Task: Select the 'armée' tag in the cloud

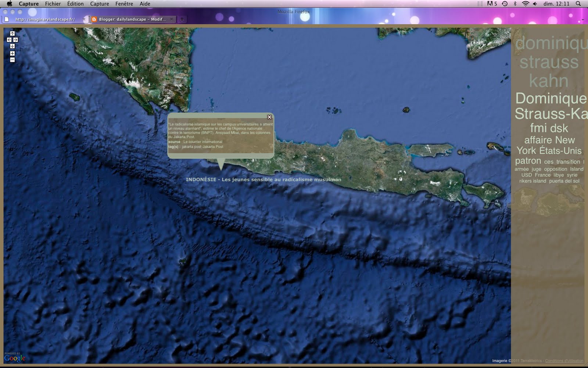Action: click(521, 169)
